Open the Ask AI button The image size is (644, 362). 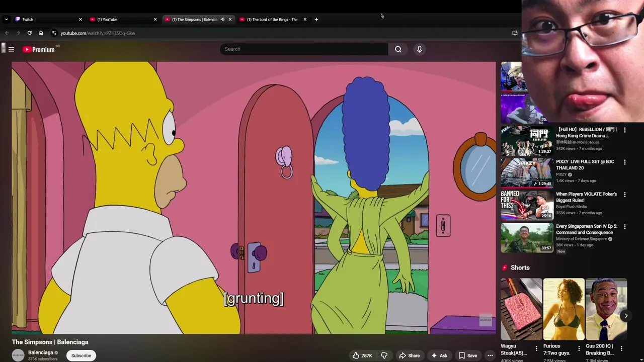click(x=439, y=355)
